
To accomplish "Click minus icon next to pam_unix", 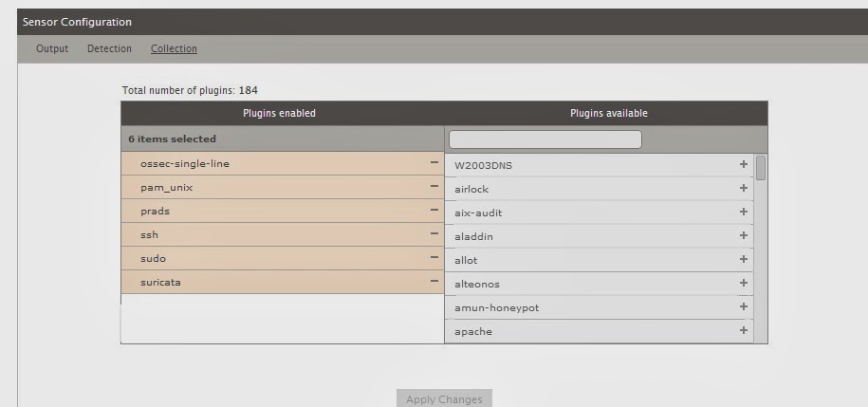I will 434,187.
